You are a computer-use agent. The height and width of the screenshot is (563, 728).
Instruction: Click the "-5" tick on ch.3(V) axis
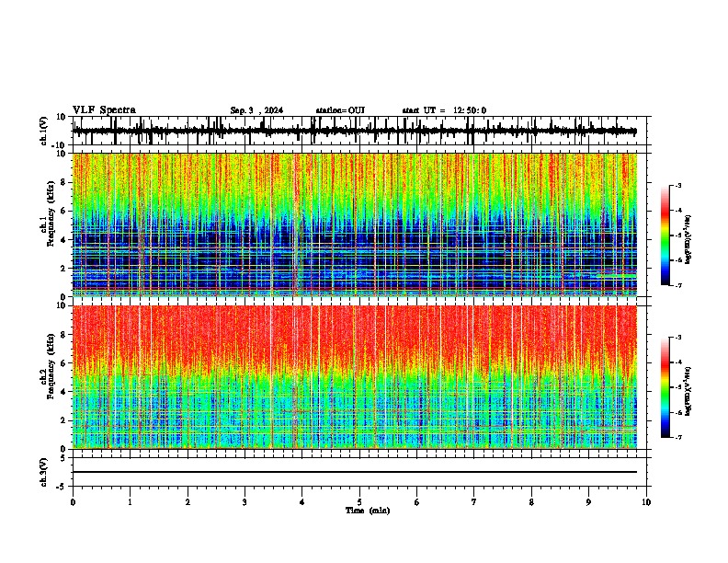pyautogui.click(x=63, y=487)
